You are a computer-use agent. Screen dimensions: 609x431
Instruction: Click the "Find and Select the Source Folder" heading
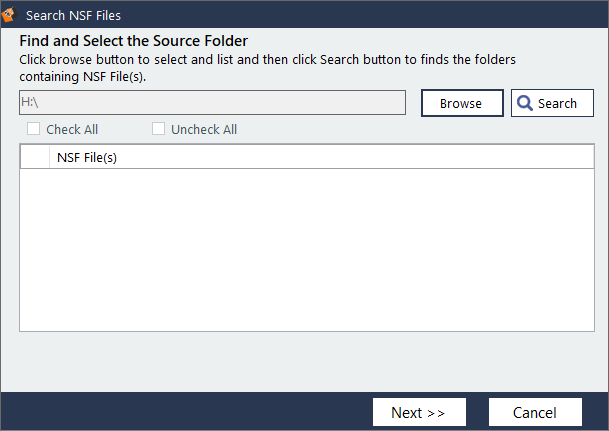point(134,41)
